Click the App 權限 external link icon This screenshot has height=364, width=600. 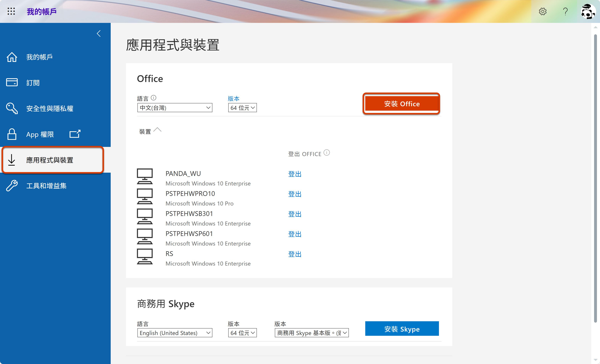coord(75,134)
